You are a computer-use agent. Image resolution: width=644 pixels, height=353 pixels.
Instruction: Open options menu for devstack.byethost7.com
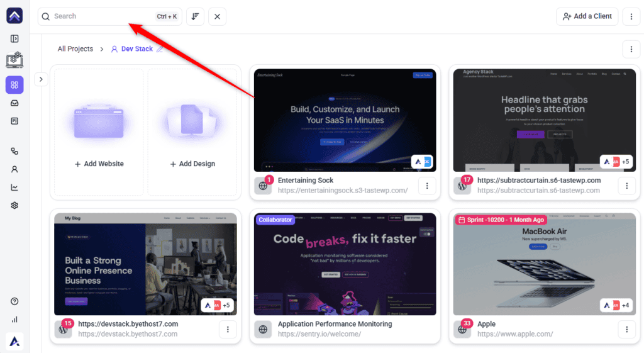[228, 329]
